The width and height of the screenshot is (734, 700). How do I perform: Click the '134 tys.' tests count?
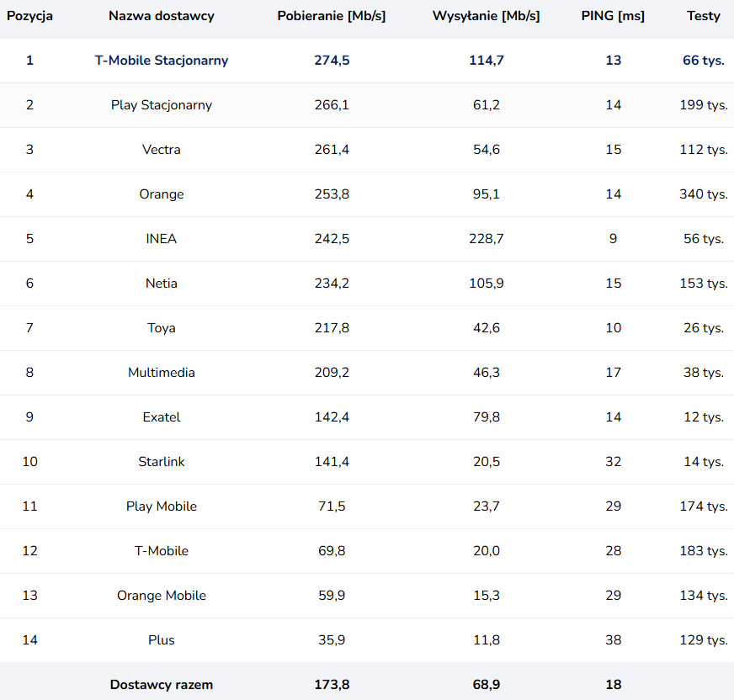tap(704, 596)
